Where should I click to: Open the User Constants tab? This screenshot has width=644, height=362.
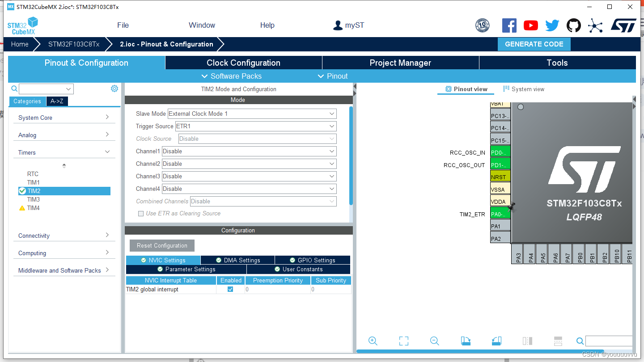298,269
